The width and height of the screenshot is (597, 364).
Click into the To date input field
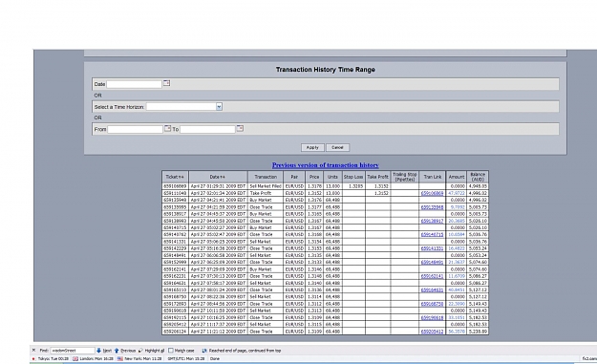207,130
